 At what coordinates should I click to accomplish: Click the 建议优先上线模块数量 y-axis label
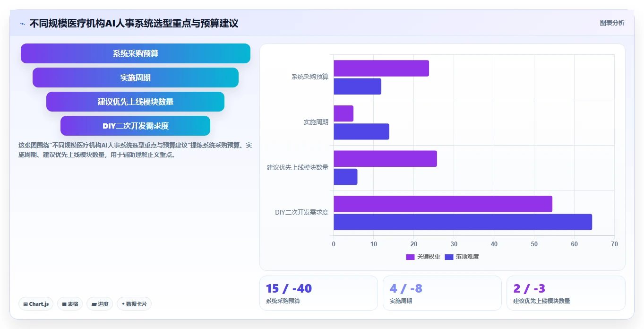[x=298, y=167]
